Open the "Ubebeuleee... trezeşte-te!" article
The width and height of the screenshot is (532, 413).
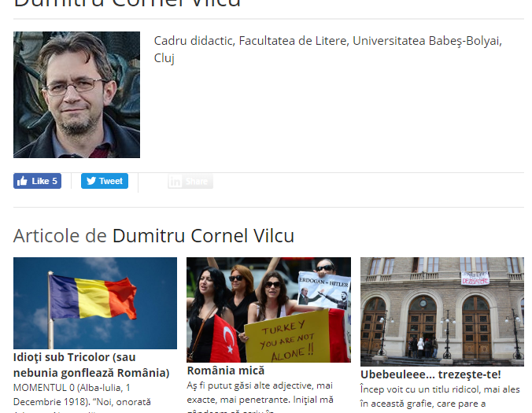[x=430, y=374]
